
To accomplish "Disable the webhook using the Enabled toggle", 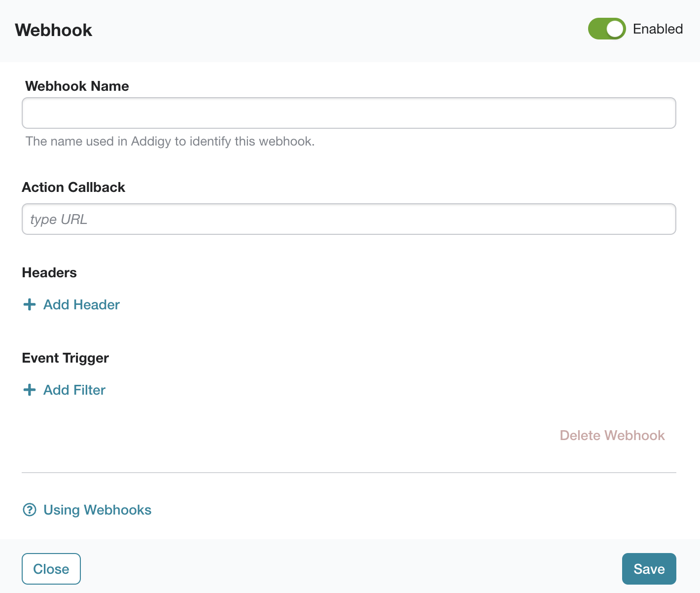I will 607,29.
